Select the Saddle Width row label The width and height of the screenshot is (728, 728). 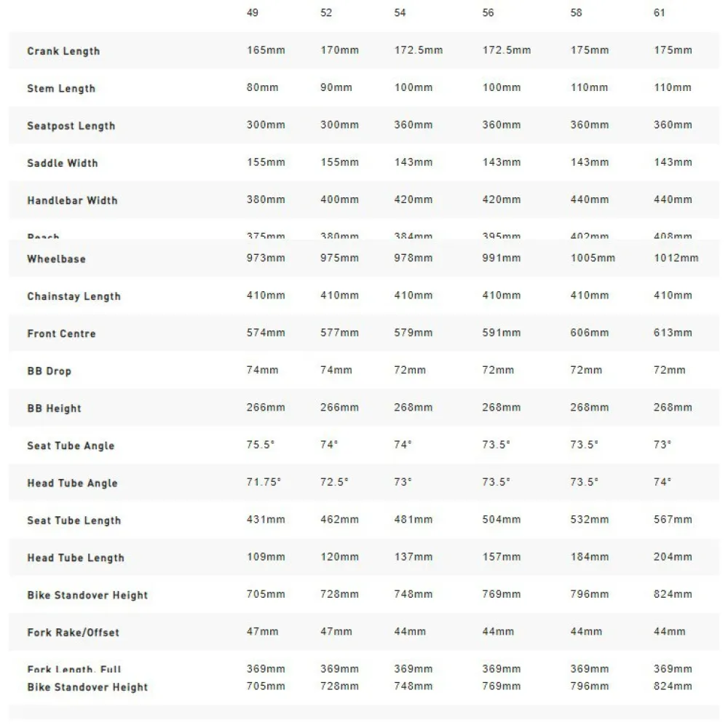tap(63, 163)
